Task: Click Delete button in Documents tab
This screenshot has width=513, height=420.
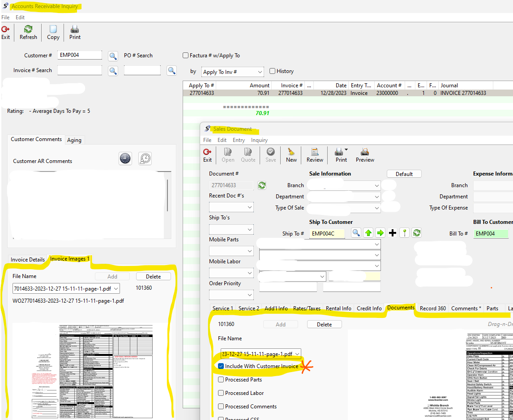Action: pos(324,325)
